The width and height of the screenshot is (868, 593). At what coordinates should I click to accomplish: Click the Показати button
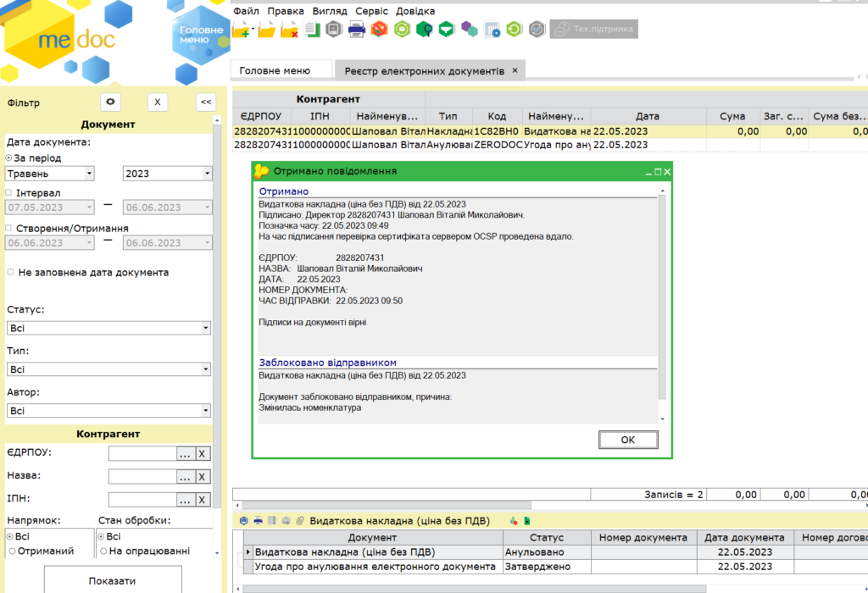(112, 581)
